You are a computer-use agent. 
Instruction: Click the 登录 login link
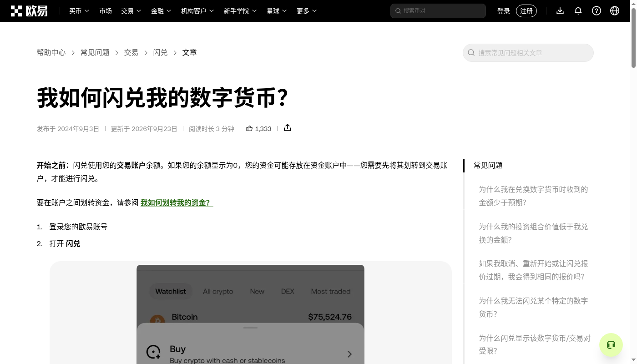tap(504, 11)
